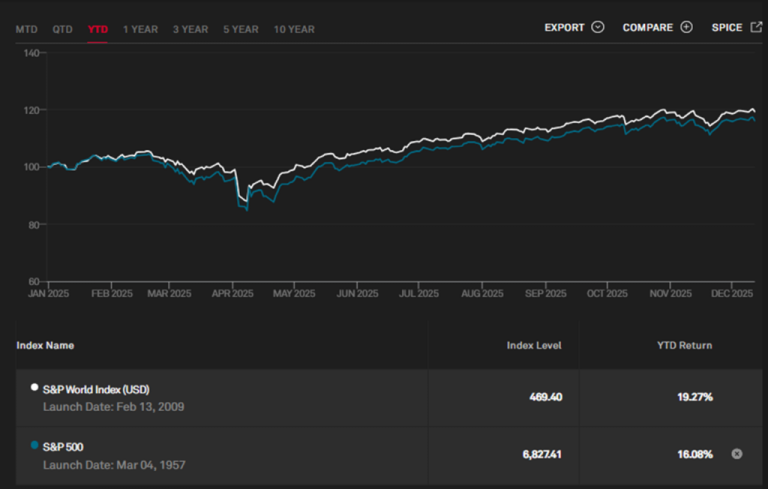
Task: Switch chart to 3 YEAR range
Action: pos(190,29)
